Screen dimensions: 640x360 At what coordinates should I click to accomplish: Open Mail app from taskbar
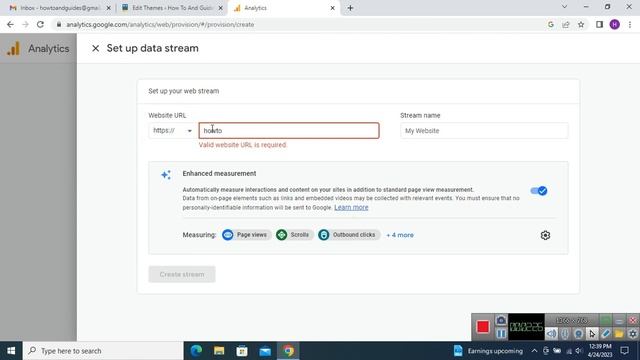coord(265,351)
